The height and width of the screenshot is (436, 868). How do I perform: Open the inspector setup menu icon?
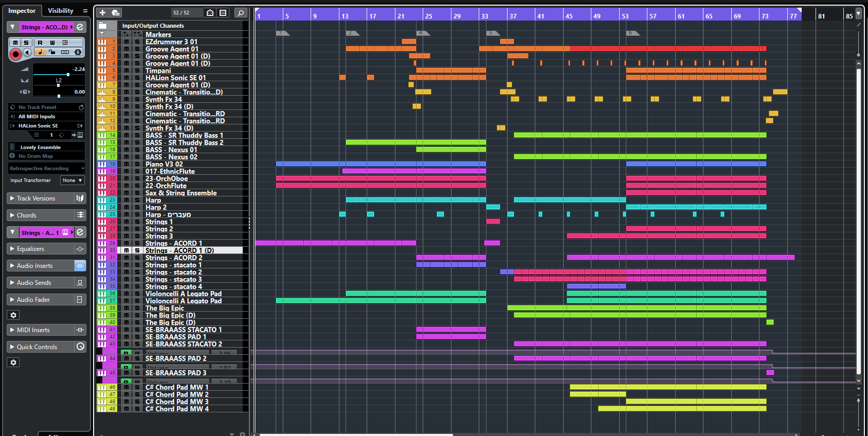click(85, 11)
